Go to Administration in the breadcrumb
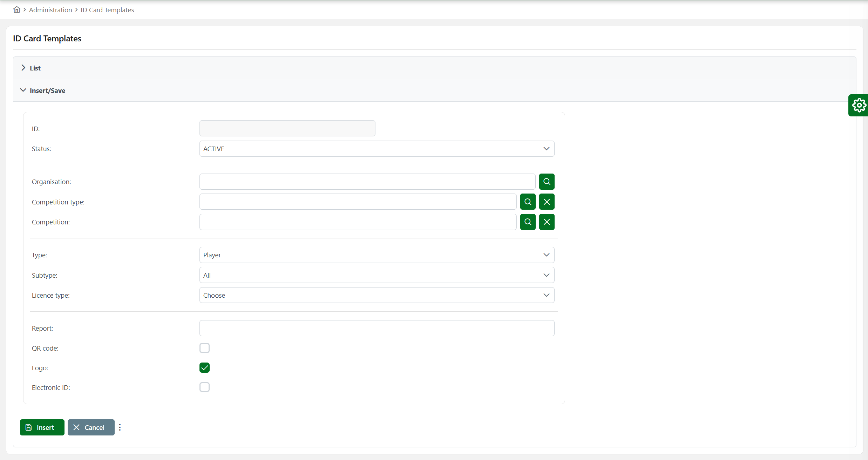 (x=50, y=10)
